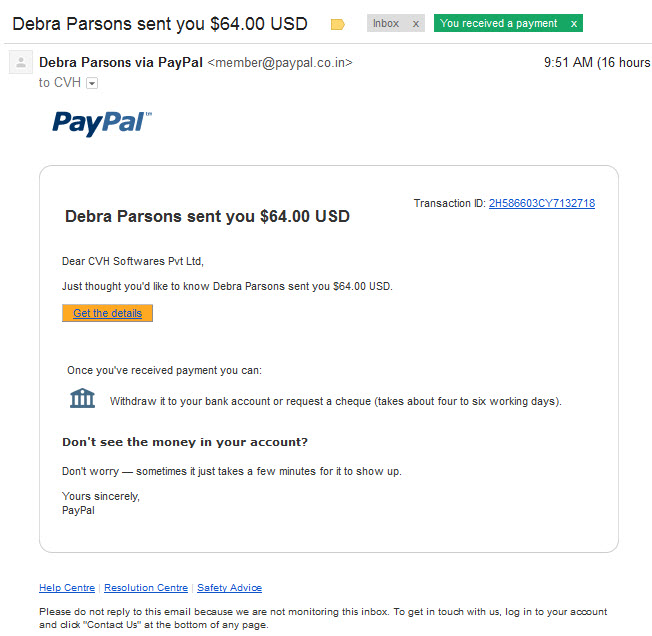Click the email subject line at top
The width and height of the screenshot is (652, 636).
[160, 24]
